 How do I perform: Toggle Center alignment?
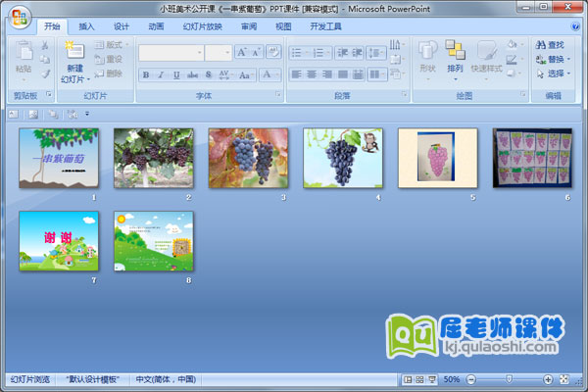pyautogui.click(x=312, y=74)
